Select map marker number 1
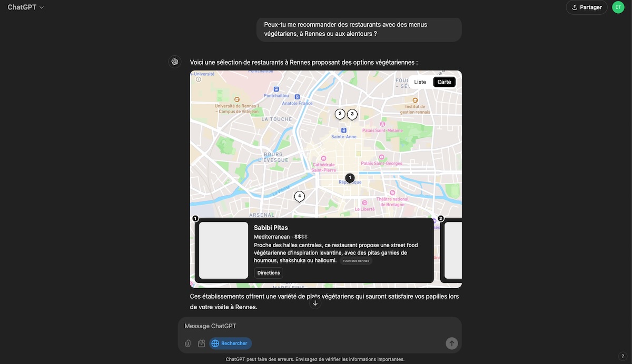This screenshot has width=632, height=364. (350, 178)
